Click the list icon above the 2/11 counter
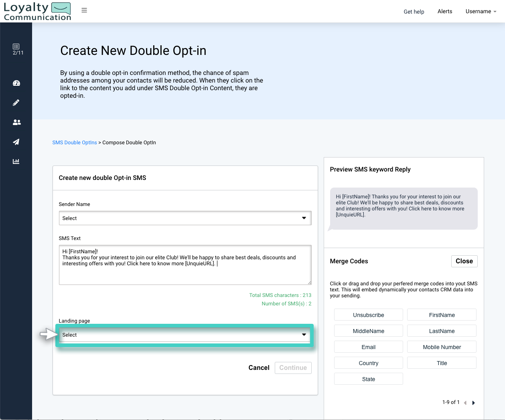 tap(16, 45)
